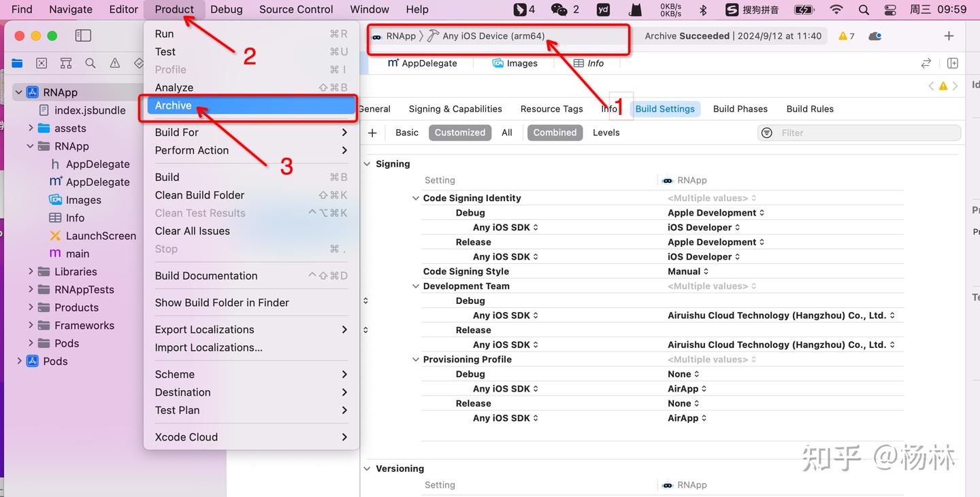Go to the next issue with the right chevron

point(955,86)
